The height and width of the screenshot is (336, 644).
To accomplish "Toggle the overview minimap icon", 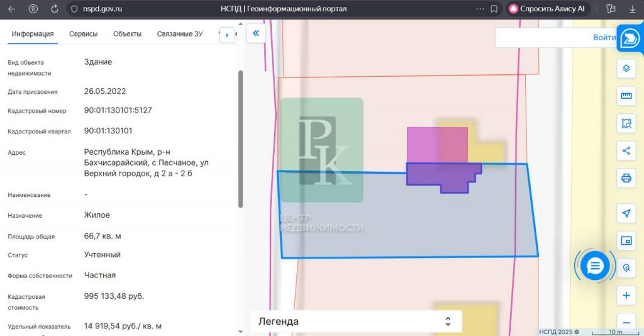I will click(x=626, y=241).
